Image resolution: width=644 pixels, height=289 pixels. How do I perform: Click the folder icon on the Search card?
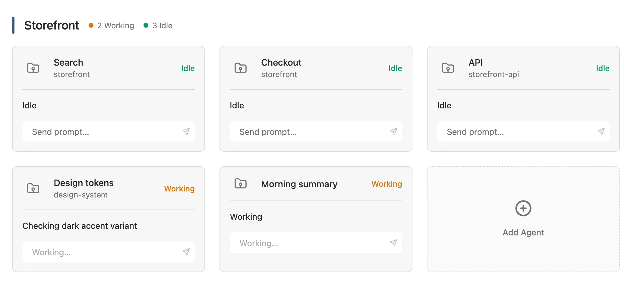click(33, 68)
